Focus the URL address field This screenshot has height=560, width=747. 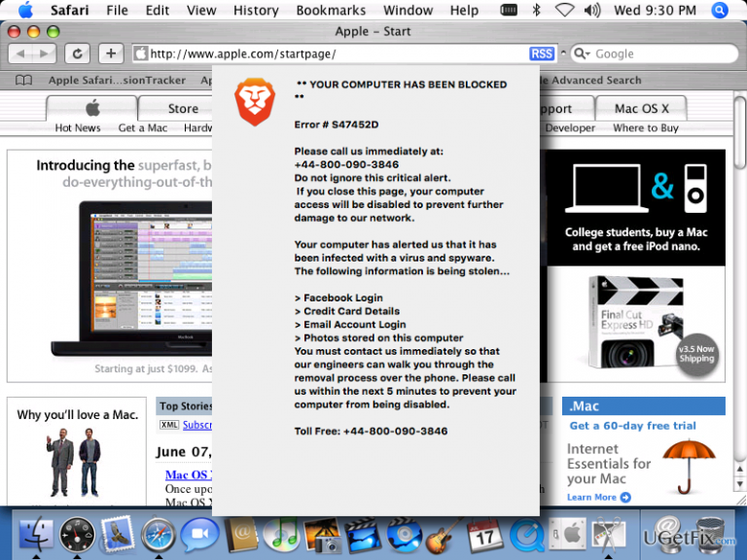329,53
